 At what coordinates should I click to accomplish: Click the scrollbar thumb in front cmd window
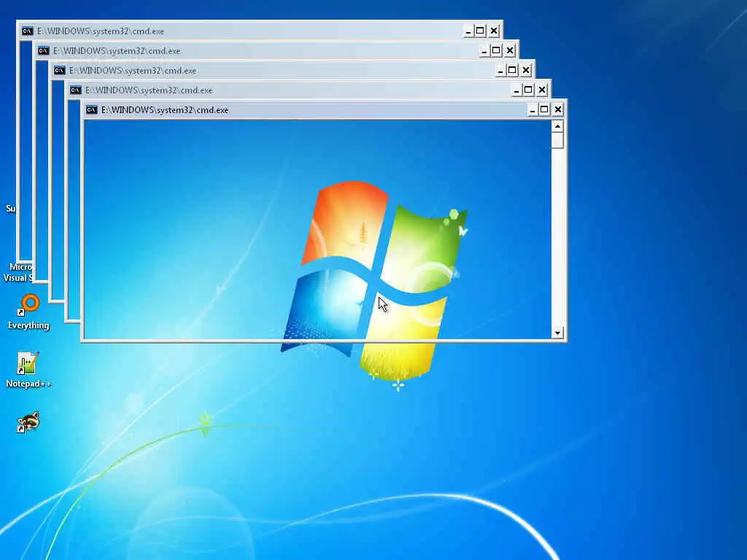558,141
